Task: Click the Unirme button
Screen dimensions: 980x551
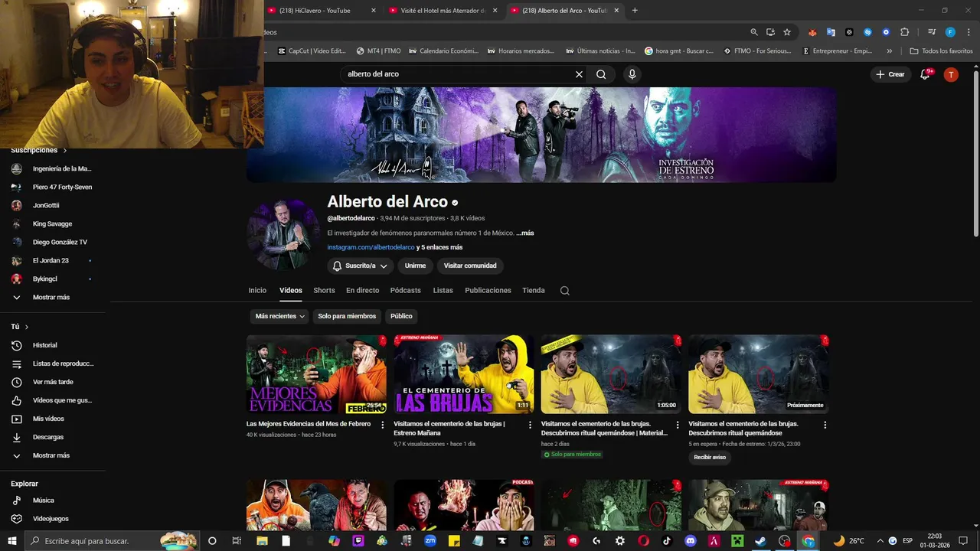Action: (415, 266)
